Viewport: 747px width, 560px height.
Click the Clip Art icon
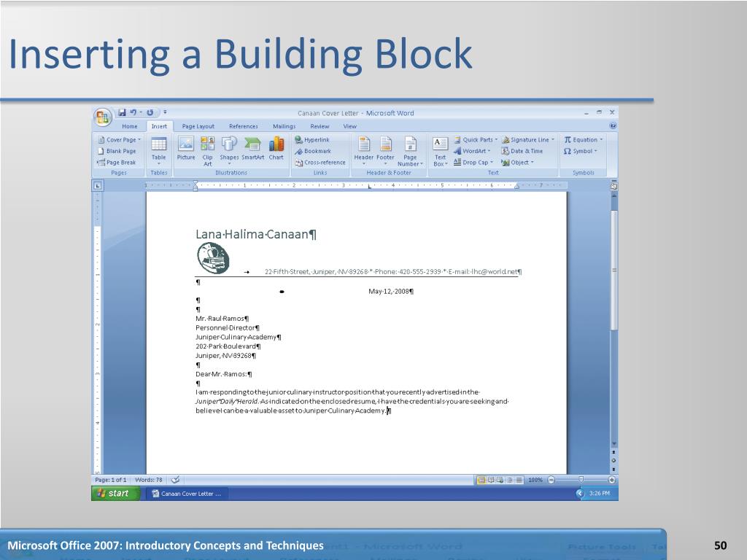point(207,151)
